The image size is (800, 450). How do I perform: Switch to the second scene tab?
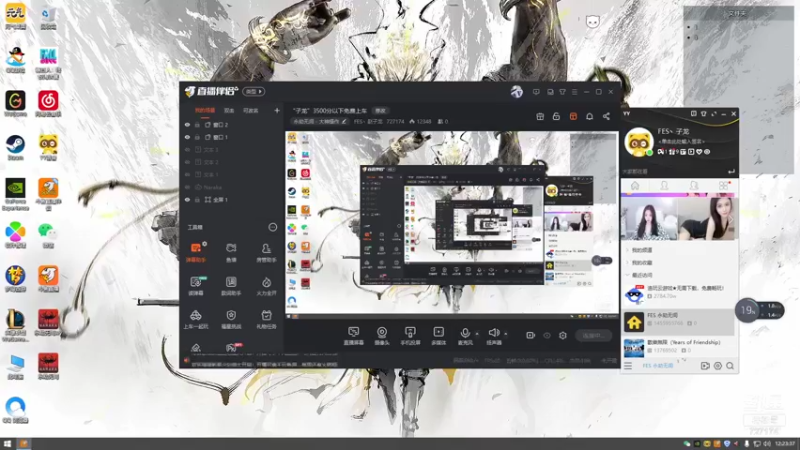(229, 110)
